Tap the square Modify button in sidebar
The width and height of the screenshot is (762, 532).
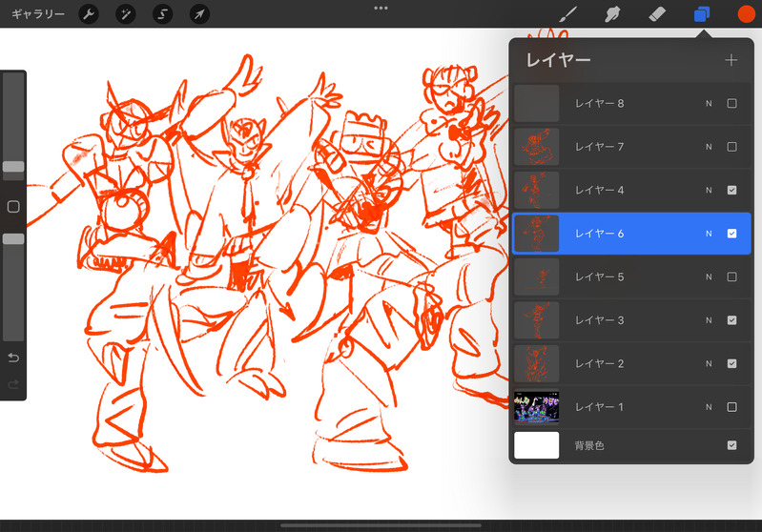13,207
